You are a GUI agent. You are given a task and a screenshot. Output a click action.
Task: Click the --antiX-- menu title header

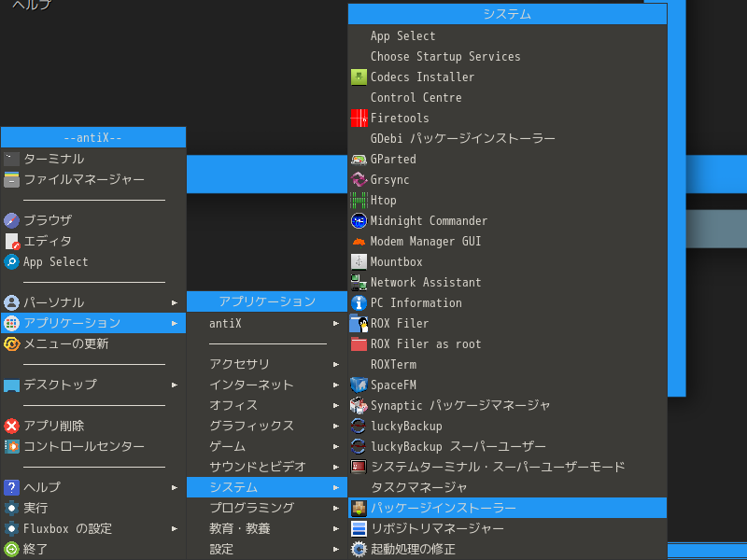93,137
